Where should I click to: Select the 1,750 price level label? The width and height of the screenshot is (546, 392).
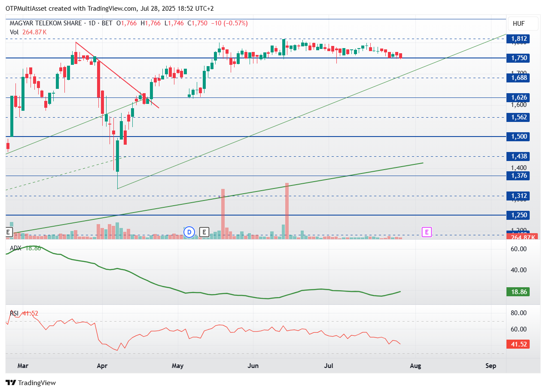[x=519, y=58]
